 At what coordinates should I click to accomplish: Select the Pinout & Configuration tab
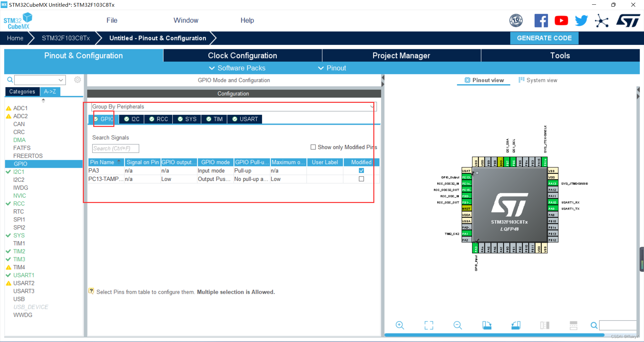point(84,56)
